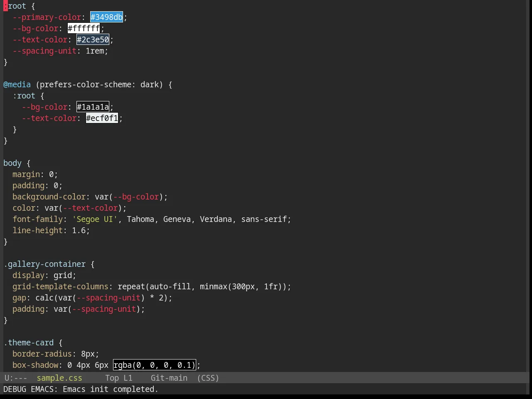Click the #2c3e50 color value

coord(93,39)
